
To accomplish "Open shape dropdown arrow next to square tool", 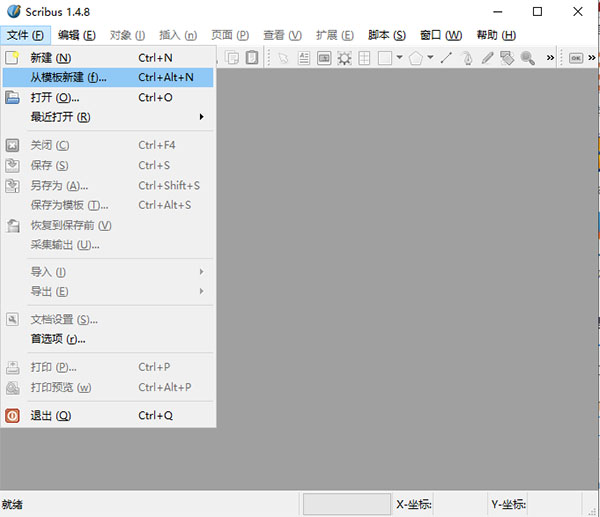I will point(399,57).
